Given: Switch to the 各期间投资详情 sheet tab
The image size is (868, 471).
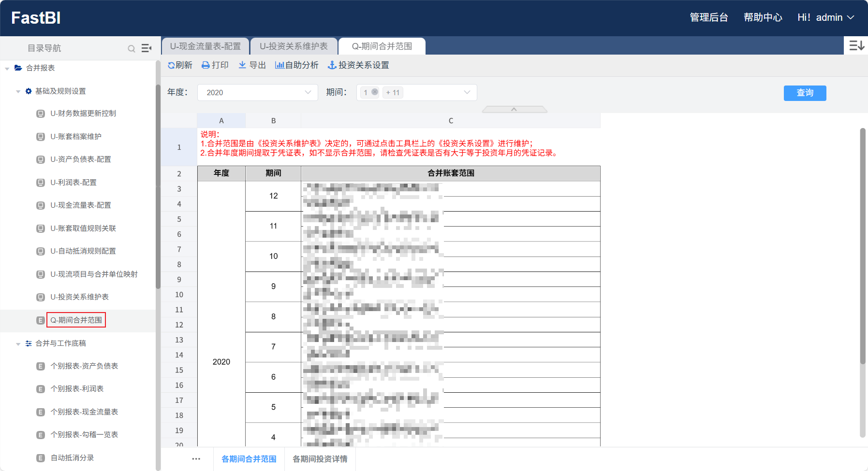Looking at the screenshot, I should click(x=320, y=459).
